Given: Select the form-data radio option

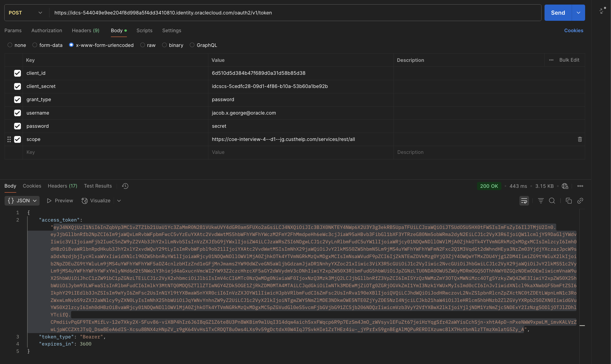Looking at the screenshot, I should point(35,45).
